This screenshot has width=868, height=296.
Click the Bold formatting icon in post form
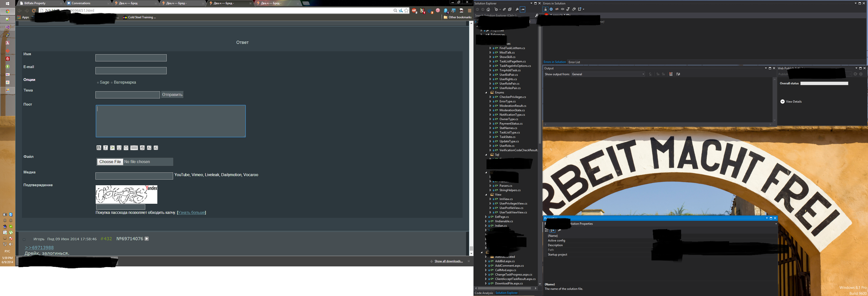99,148
